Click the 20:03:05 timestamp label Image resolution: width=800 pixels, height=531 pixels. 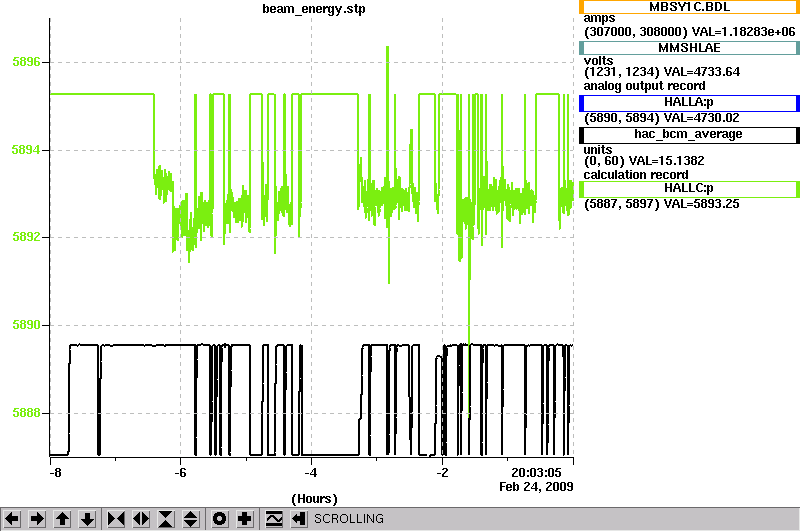click(x=536, y=473)
